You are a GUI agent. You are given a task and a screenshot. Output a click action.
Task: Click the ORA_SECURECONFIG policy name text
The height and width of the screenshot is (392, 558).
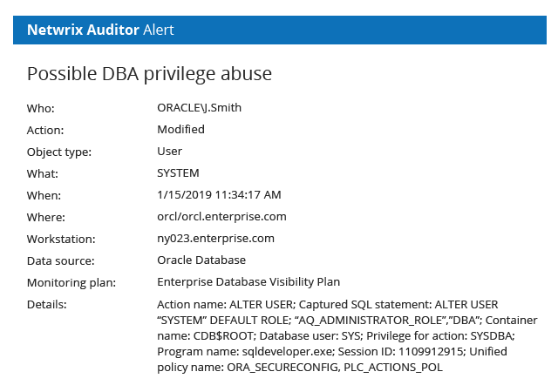point(282,367)
